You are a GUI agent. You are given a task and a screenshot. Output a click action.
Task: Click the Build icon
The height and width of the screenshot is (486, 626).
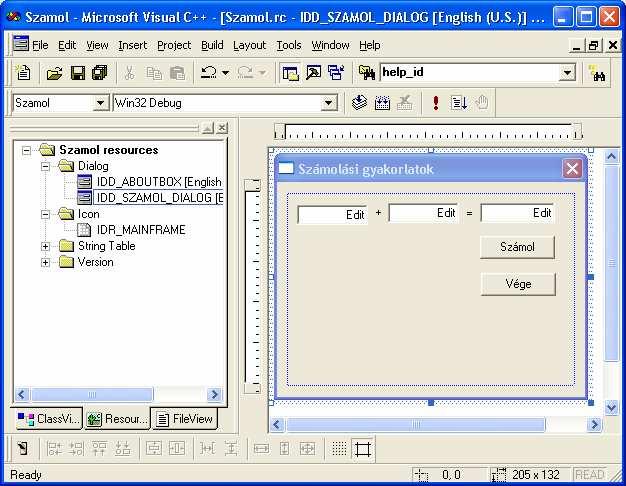pos(382,103)
